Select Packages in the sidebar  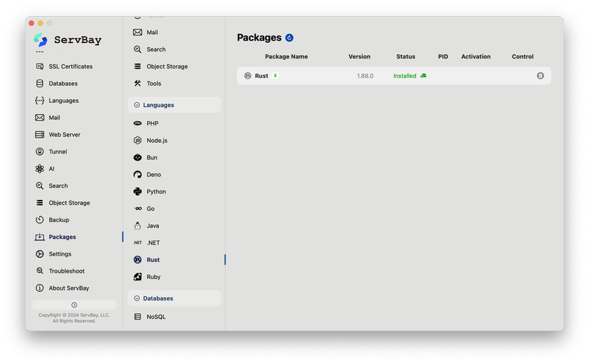55,237
